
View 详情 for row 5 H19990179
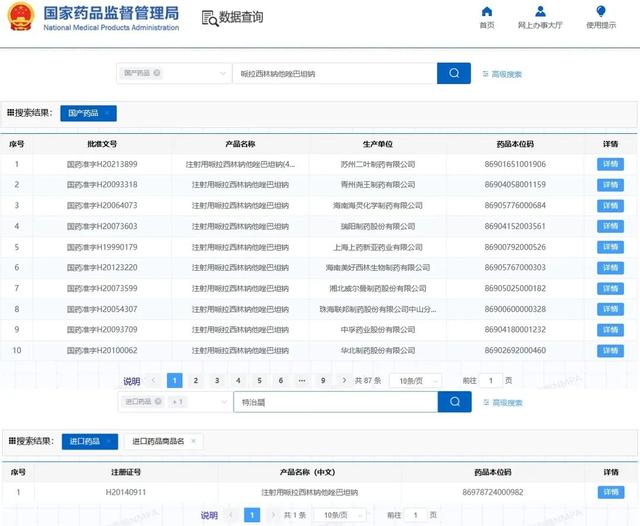point(610,247)
